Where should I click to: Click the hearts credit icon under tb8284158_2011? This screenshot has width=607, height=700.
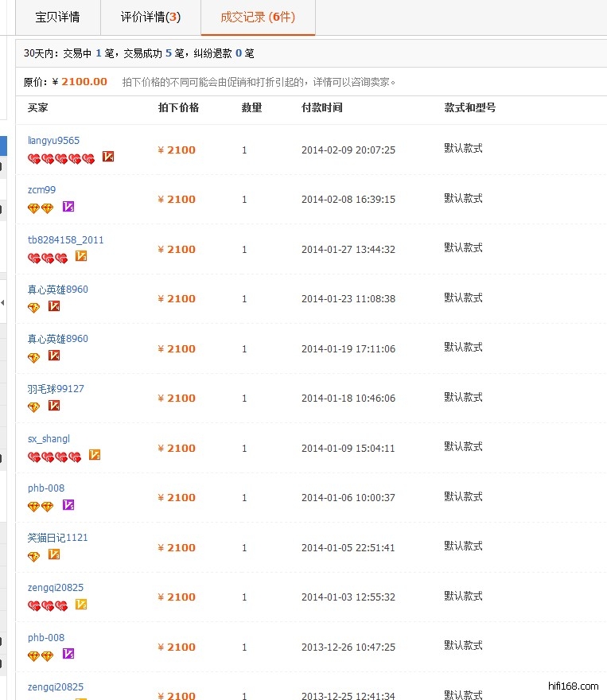click(x=48, y=258)
